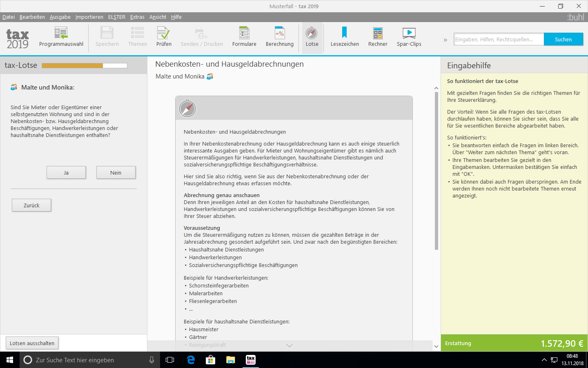Open the Ausgabe menu

(60, 17)
